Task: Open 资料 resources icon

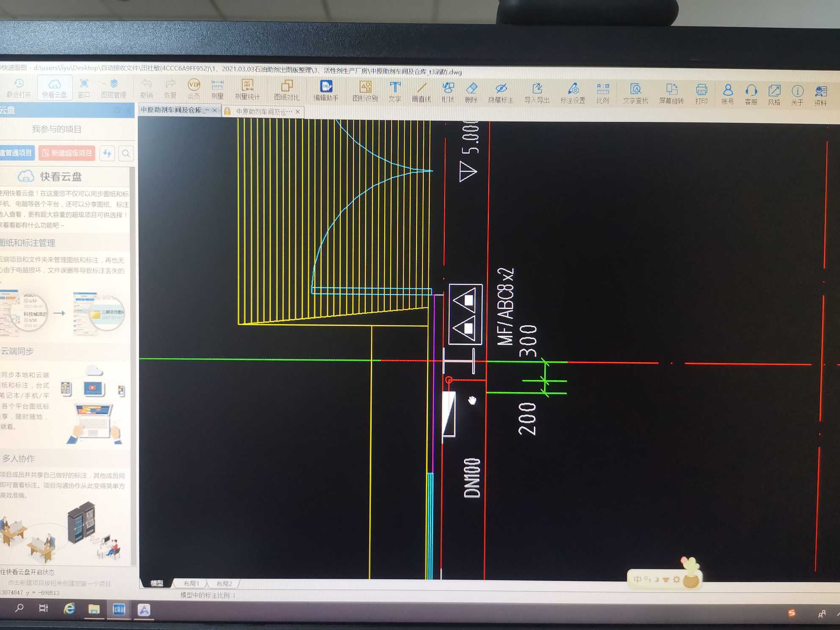Action: [821, 97]
